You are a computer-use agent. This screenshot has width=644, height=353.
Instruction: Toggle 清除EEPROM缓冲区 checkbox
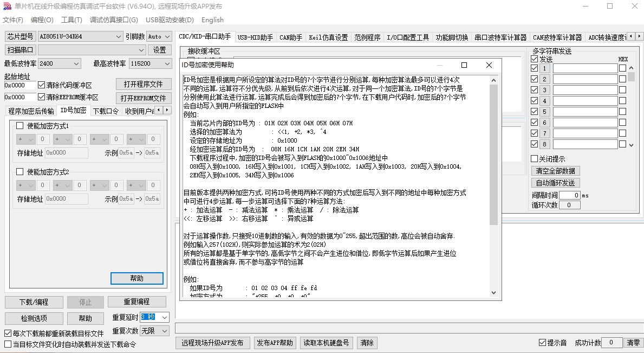(x=41, y=97)
